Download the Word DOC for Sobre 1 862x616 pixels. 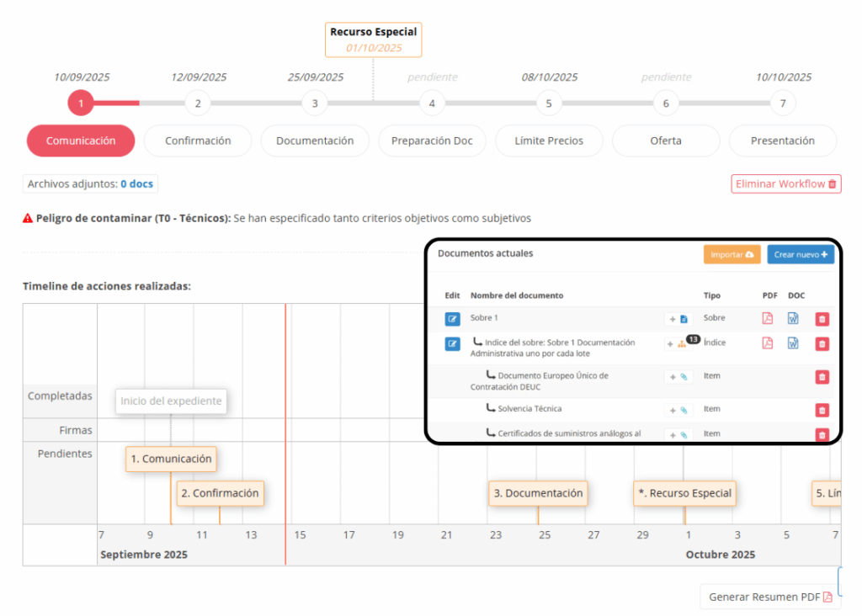pos(793,319)
